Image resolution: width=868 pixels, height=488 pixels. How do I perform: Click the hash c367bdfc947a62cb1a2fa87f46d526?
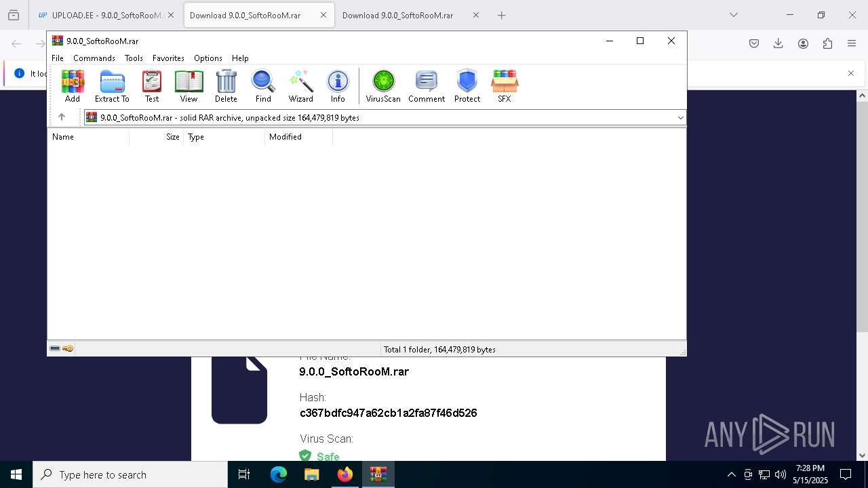click(x=389, y=413)
